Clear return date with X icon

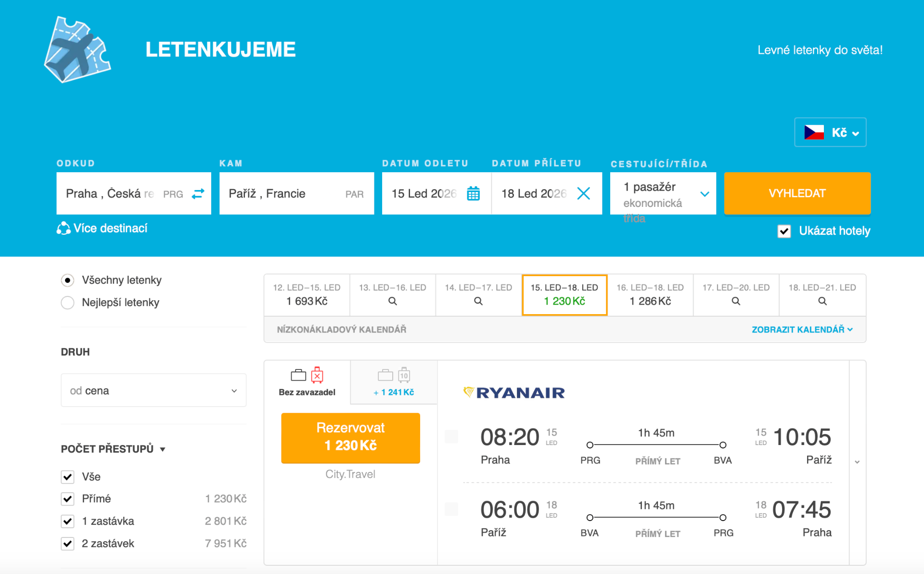point(583,193)
